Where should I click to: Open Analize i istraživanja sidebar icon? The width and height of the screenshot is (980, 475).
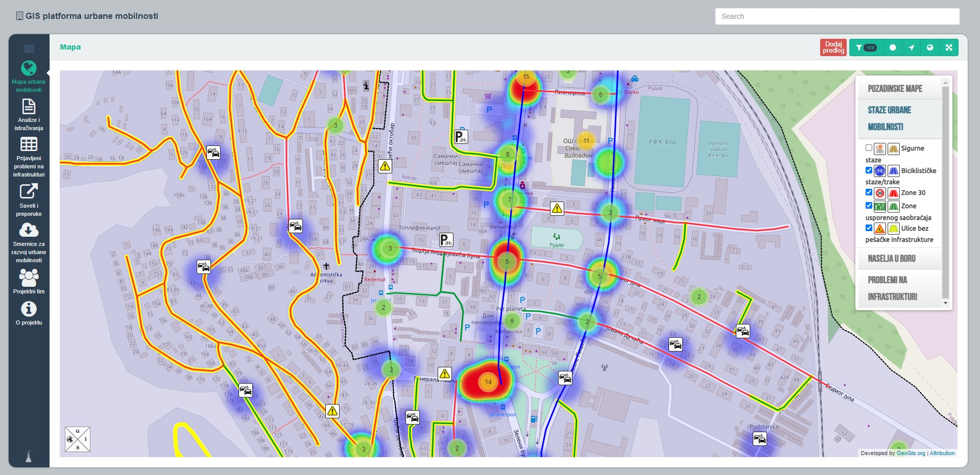click(29, 107)
